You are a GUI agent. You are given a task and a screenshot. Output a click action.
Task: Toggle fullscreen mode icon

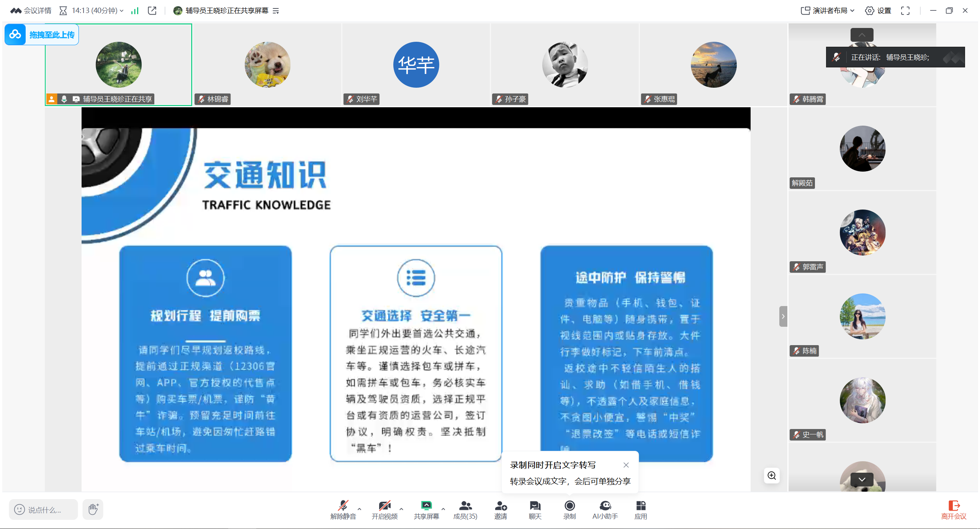[x=905, y=11]
